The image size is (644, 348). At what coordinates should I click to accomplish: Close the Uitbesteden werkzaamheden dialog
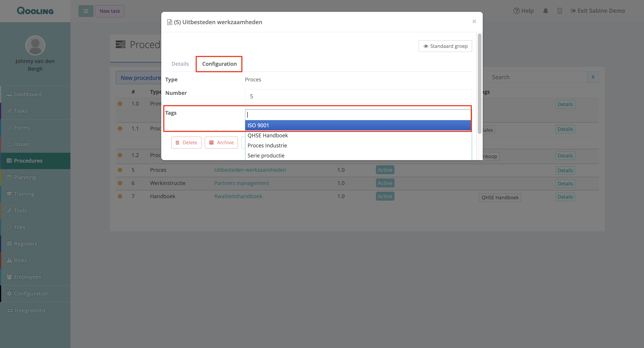coord(474,21)
